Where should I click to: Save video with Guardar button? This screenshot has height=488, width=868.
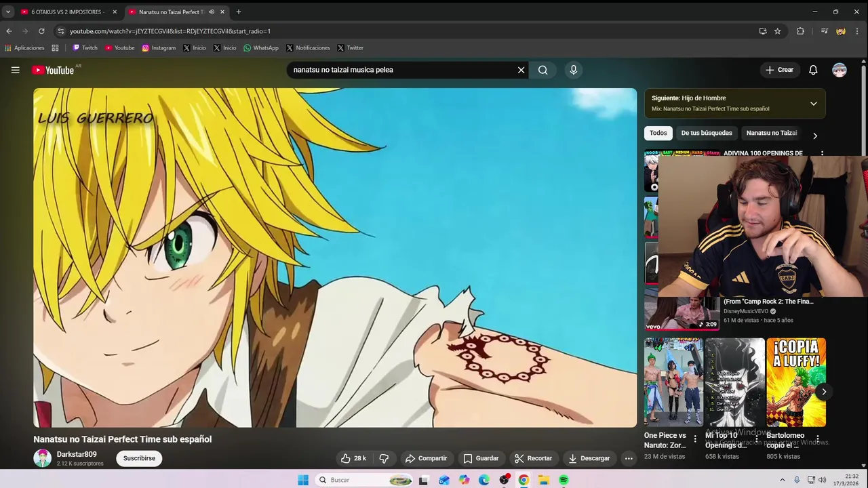point(481,458)
